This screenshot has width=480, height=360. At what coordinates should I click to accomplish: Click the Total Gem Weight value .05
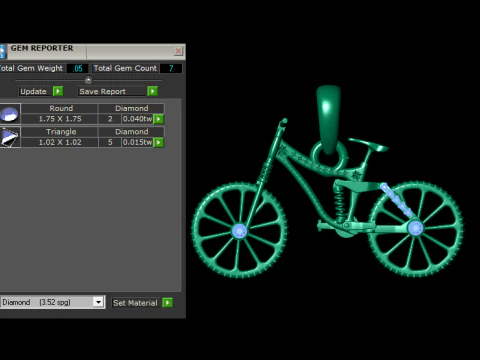(x=78, y=68)
